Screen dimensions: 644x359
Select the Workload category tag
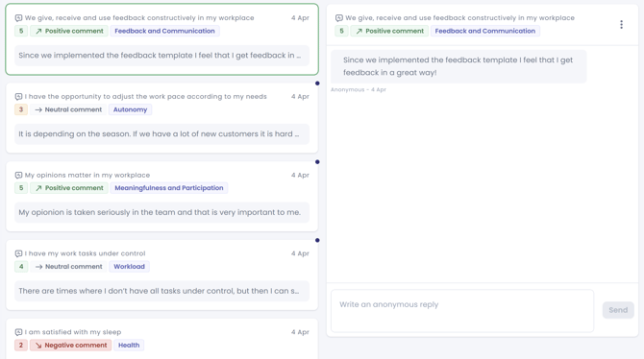(129, 267)
